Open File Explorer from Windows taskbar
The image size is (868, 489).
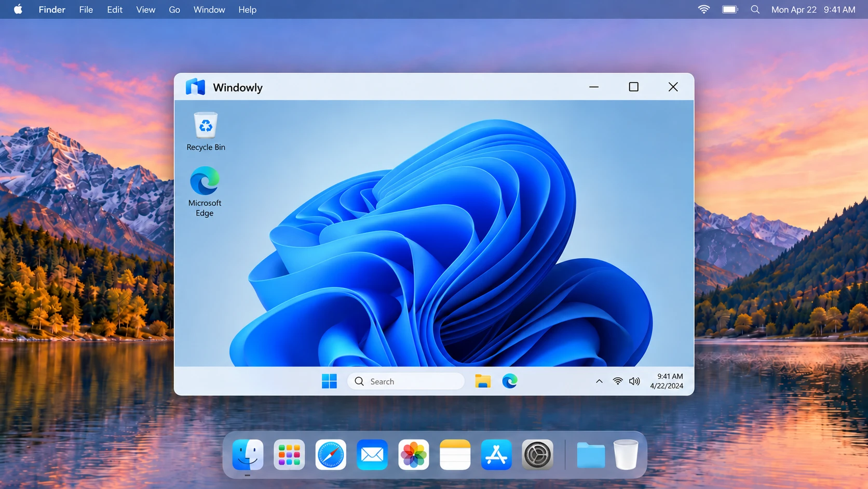483,381
